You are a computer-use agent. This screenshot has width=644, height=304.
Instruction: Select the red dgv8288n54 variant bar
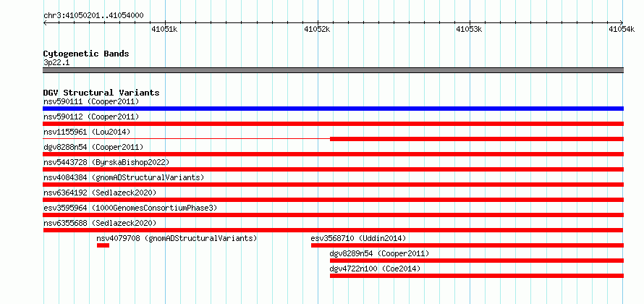point(333,154)
